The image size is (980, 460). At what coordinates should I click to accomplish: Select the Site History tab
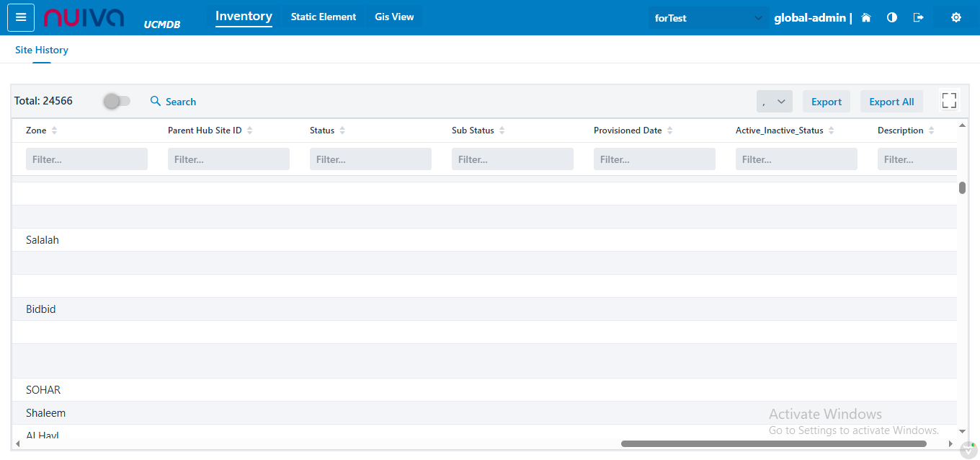(42, 50)
